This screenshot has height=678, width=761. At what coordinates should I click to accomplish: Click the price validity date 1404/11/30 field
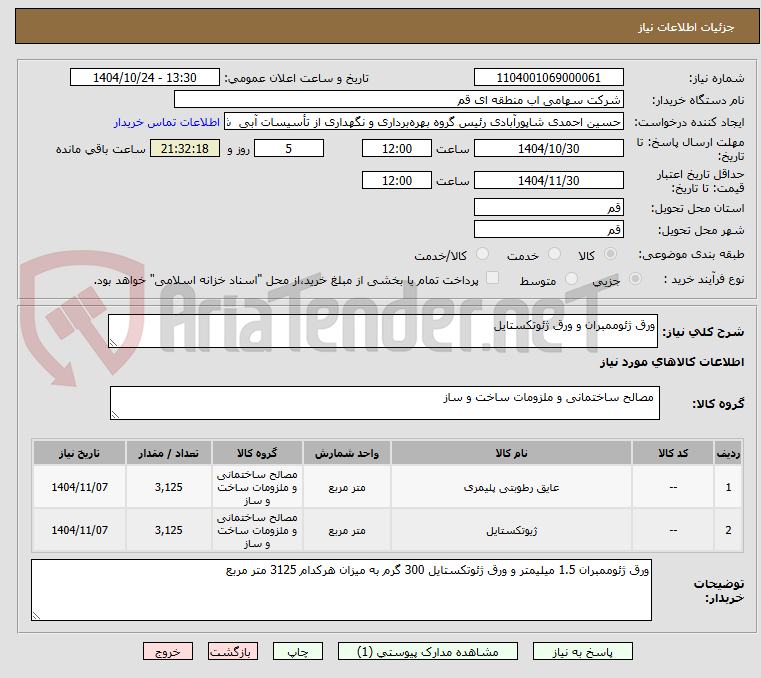tap(548, 181)
